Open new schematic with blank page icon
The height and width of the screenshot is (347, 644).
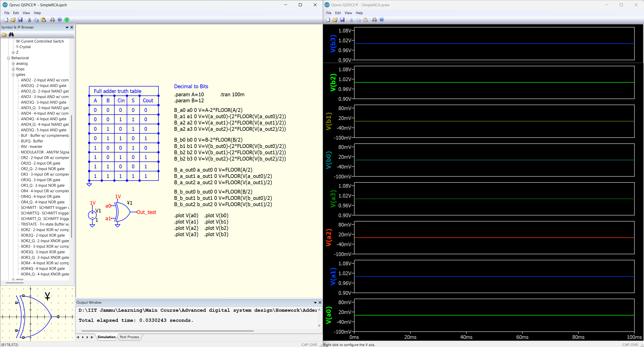pyautogui.click(x=6, y=20)
